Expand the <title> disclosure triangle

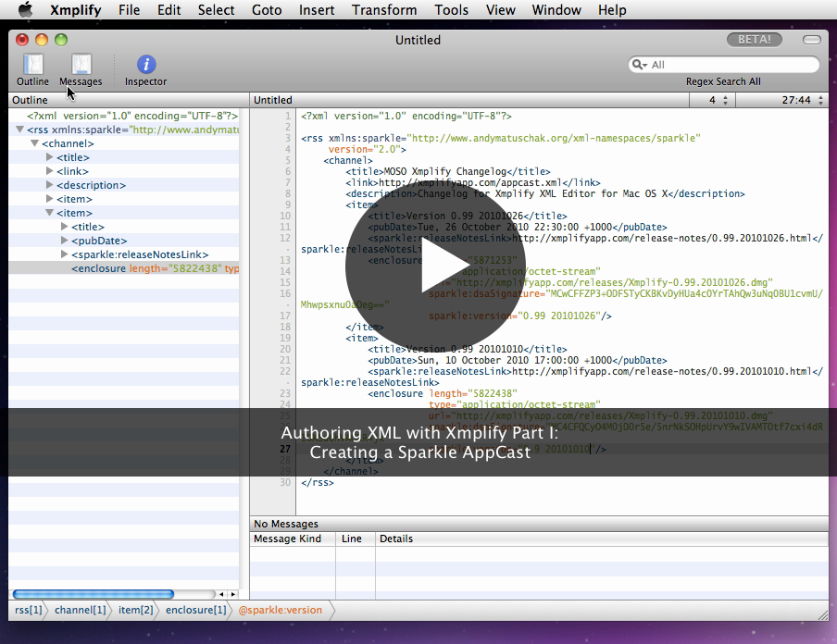49,157
